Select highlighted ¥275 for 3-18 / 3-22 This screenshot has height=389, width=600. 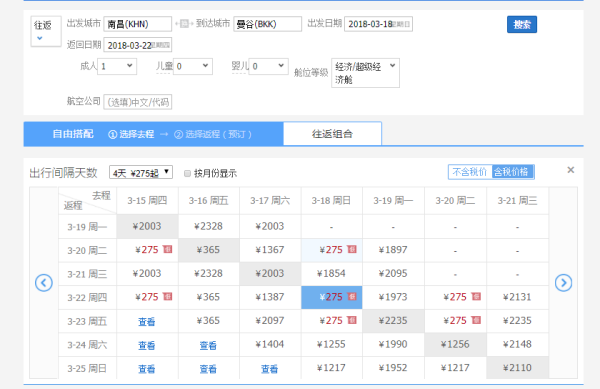[331, 297]
